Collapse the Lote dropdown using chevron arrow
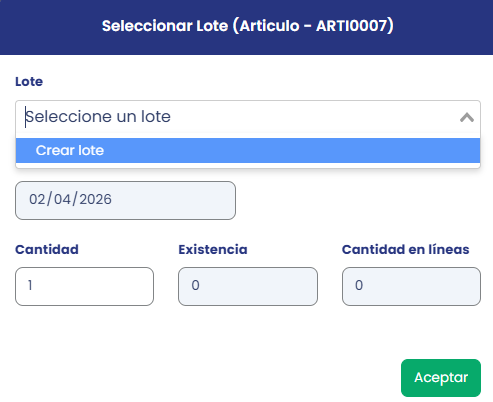493x402 pixels. (467, 117)
